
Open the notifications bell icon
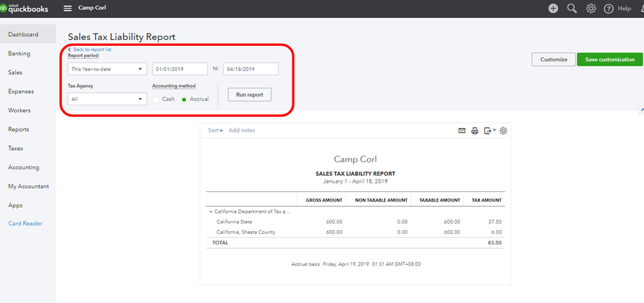tap(641, 8)
